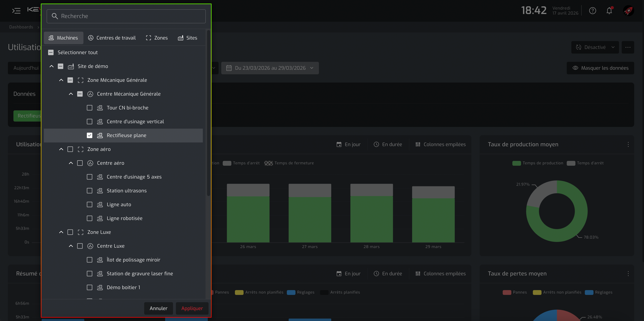Open options of Taux de production moyen

tap(628, 145)
